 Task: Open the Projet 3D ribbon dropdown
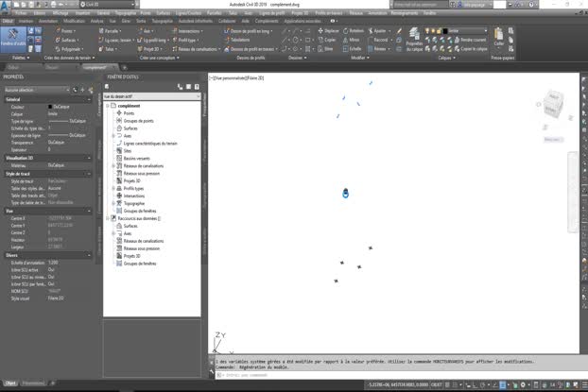(150, 49)
